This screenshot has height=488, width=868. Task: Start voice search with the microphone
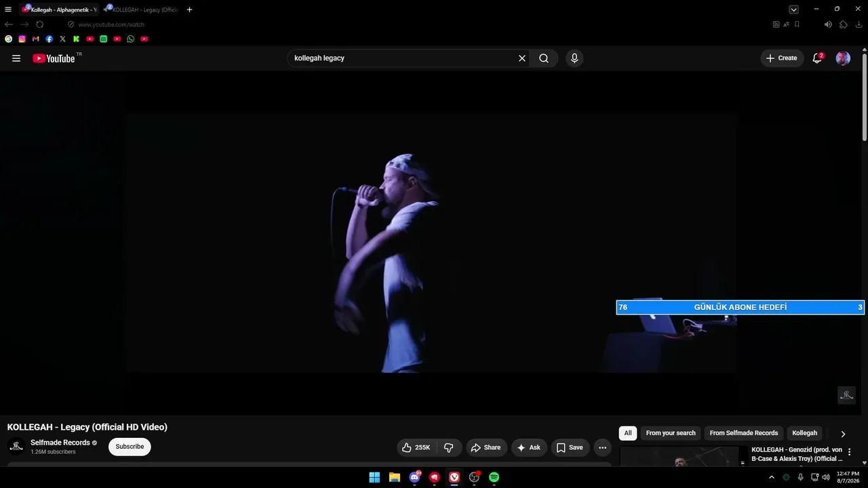(574, 58)
